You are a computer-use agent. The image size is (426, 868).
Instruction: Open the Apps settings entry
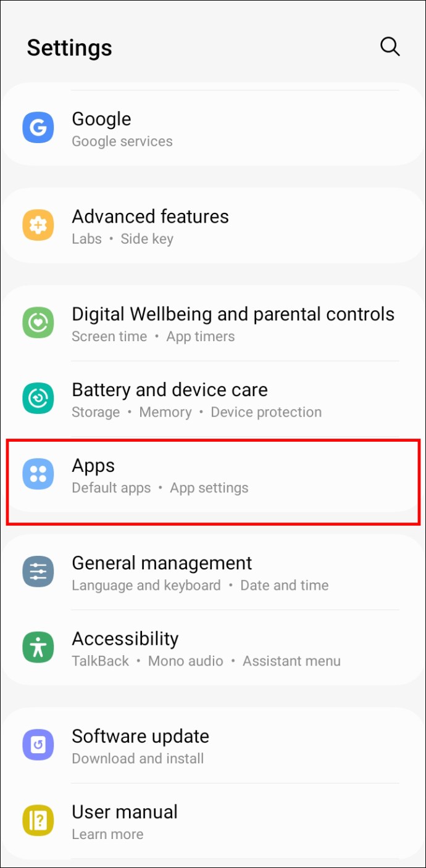click(213, 474)
